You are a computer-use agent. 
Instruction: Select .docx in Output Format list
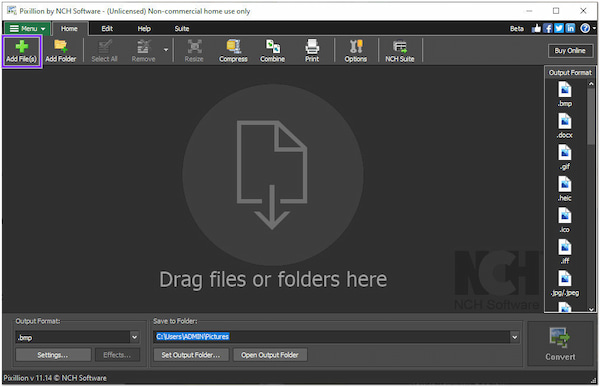pos(564,126)
